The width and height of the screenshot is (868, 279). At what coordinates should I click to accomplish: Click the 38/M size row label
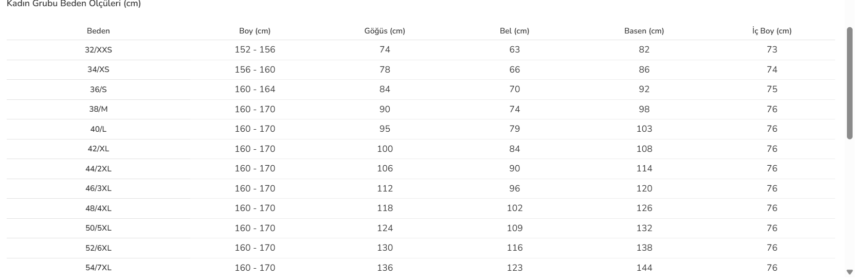point(98,109)
